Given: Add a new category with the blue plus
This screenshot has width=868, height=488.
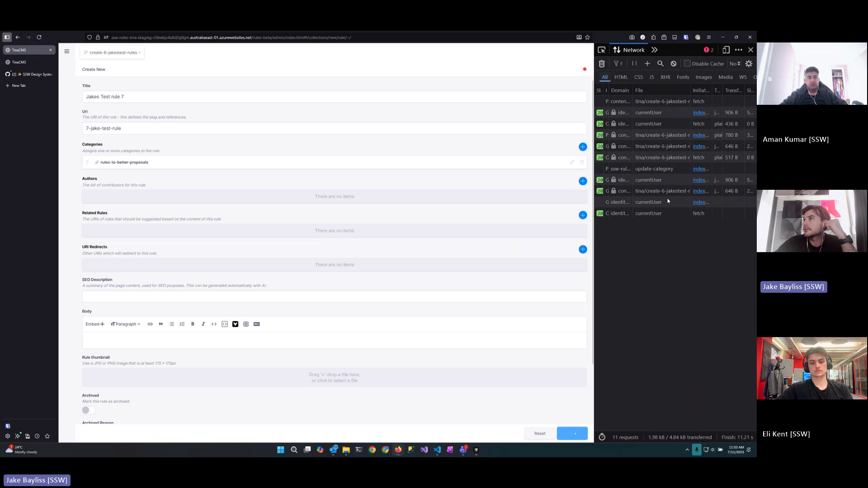Looking at the screenshot, I should tap(583, 147).
